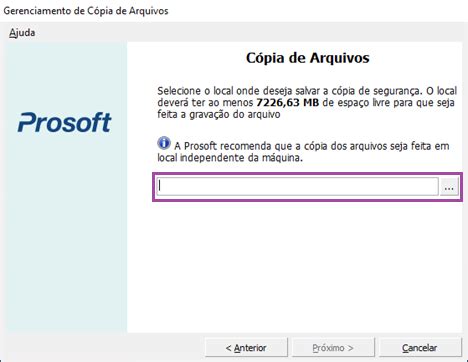Click "local independente da máquina" text line
Screen dimensions: 468x362
(x=230, y=158)
